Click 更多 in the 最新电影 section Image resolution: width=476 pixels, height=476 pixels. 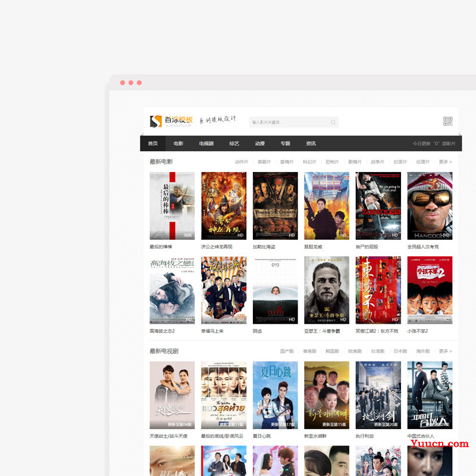[445, 162]
